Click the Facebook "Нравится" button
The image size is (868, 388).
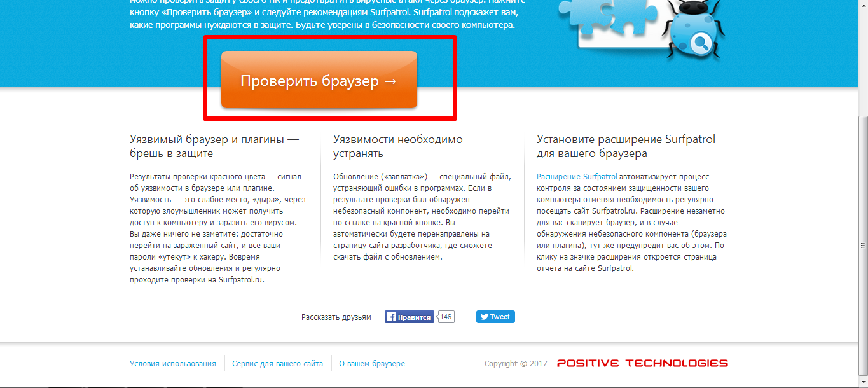[x=410, y=317]
